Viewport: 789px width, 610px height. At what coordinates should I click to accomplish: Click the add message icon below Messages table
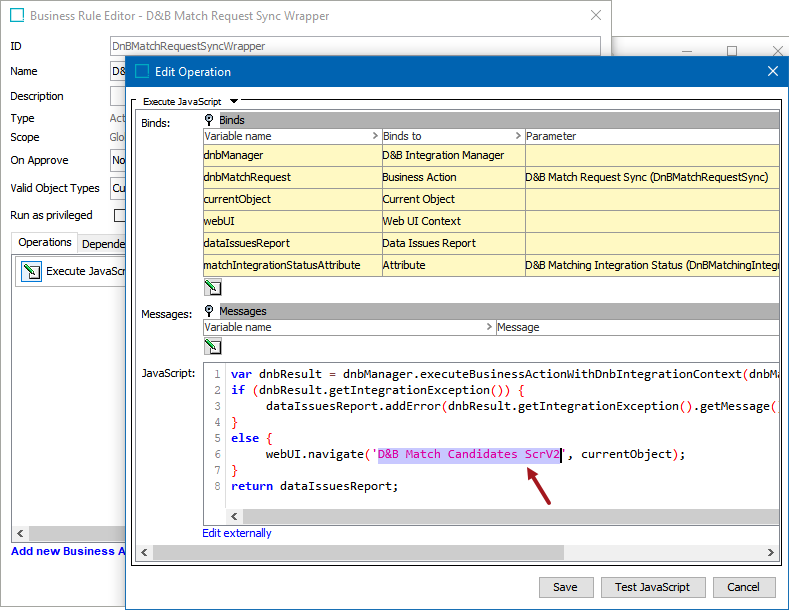coord(212,346)
